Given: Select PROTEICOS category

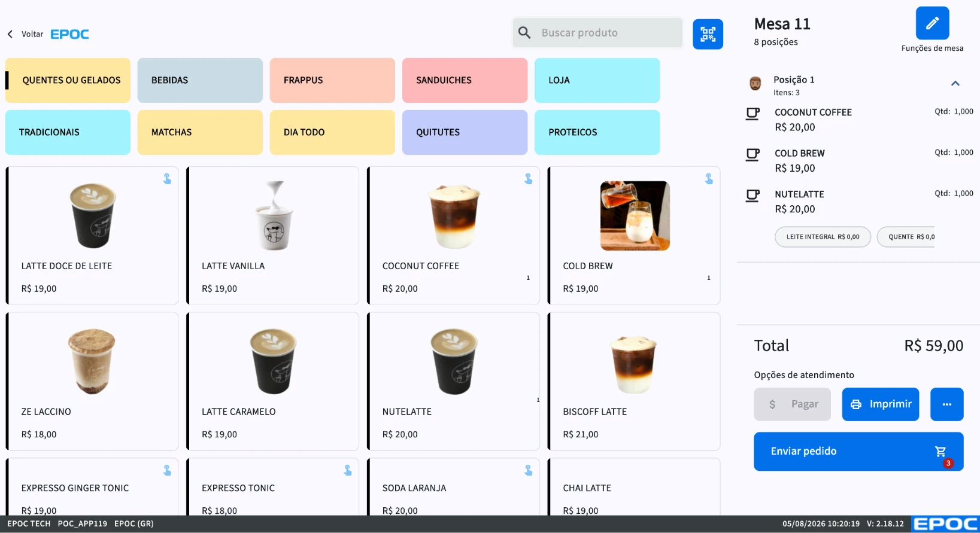Looking at the screenshot, I should [597, 132].
